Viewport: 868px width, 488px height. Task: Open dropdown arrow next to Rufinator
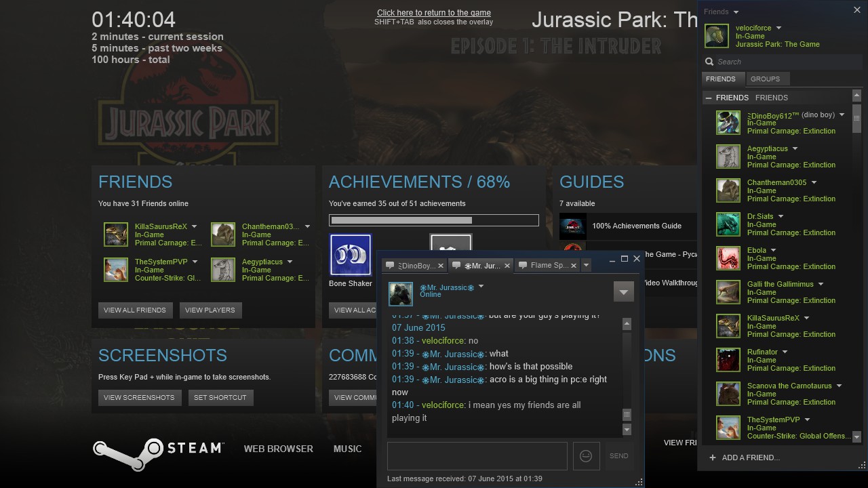[785, 352]
